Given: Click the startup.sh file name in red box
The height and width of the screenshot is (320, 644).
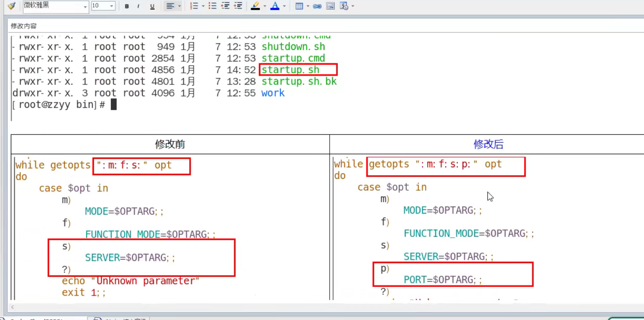Looking at the screenshot, I should (x=290, y=70).
